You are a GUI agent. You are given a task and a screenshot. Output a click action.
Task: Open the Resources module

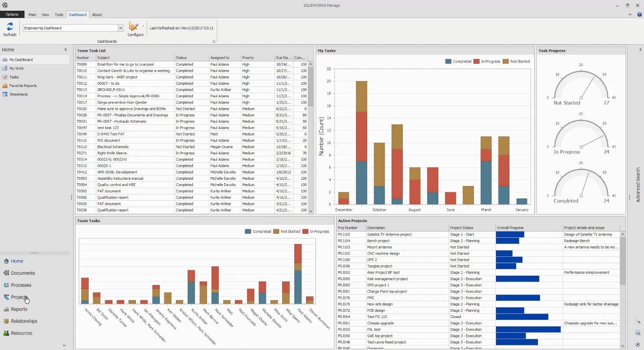22,333
